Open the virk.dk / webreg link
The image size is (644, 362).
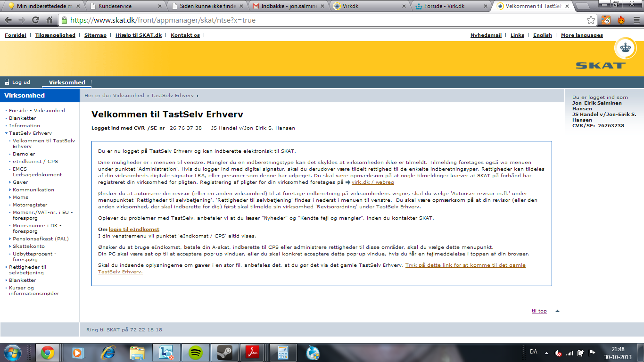click(372, 182)
